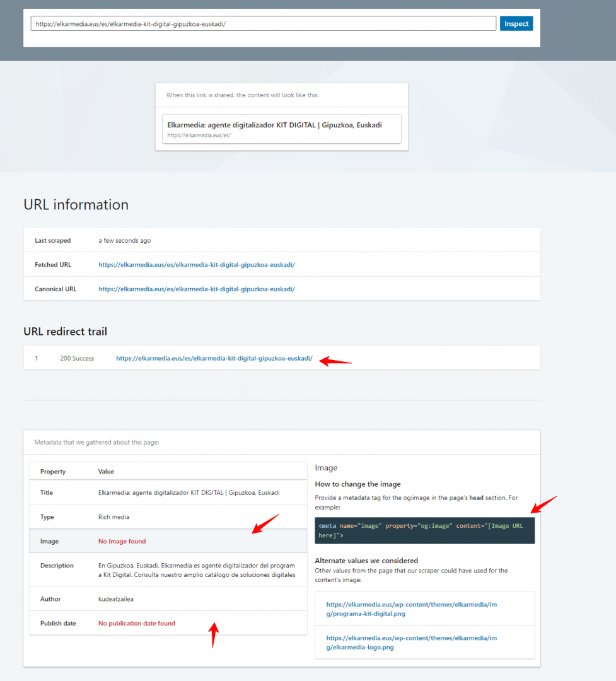Select the og:image meta tag code sample

(x=424, y=530)
